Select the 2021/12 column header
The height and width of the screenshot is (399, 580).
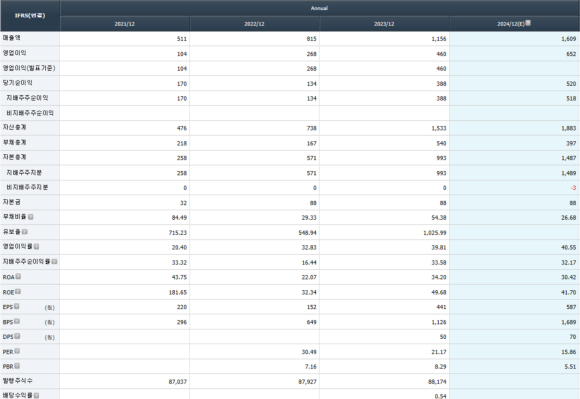(x=125, y=24)
